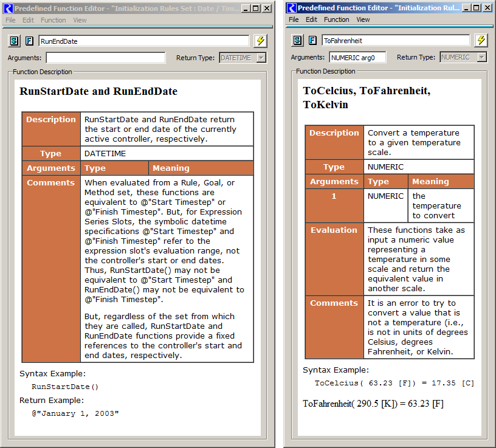This screenshot has width=496, height=448.
Task: Open File menu in RunEndDate window
Action: (x=10, y=20)
